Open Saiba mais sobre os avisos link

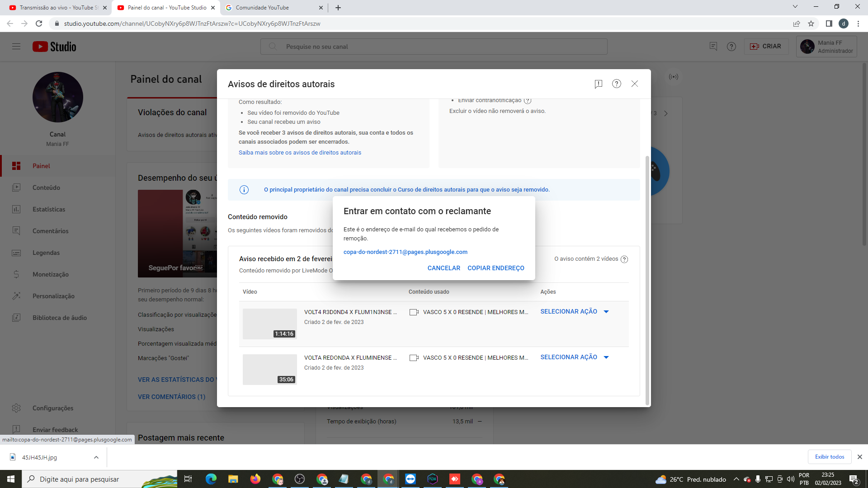[300, 152]
